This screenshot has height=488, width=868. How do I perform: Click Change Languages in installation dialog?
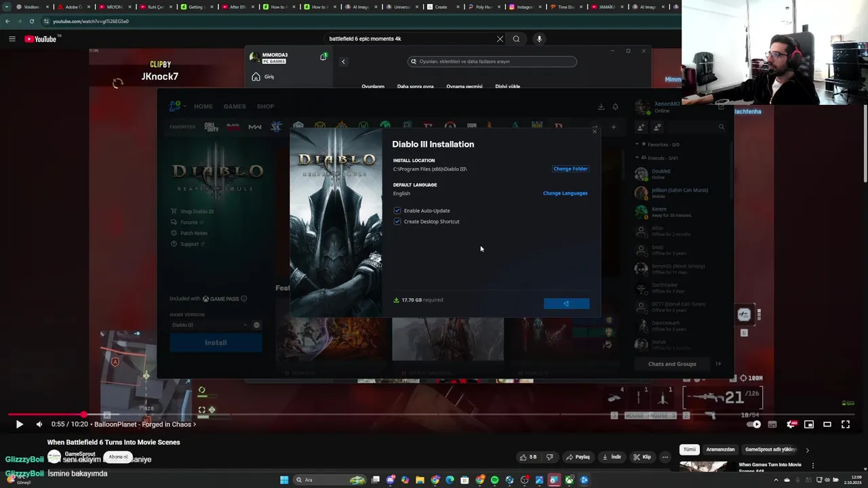click(x=565, y=193)
